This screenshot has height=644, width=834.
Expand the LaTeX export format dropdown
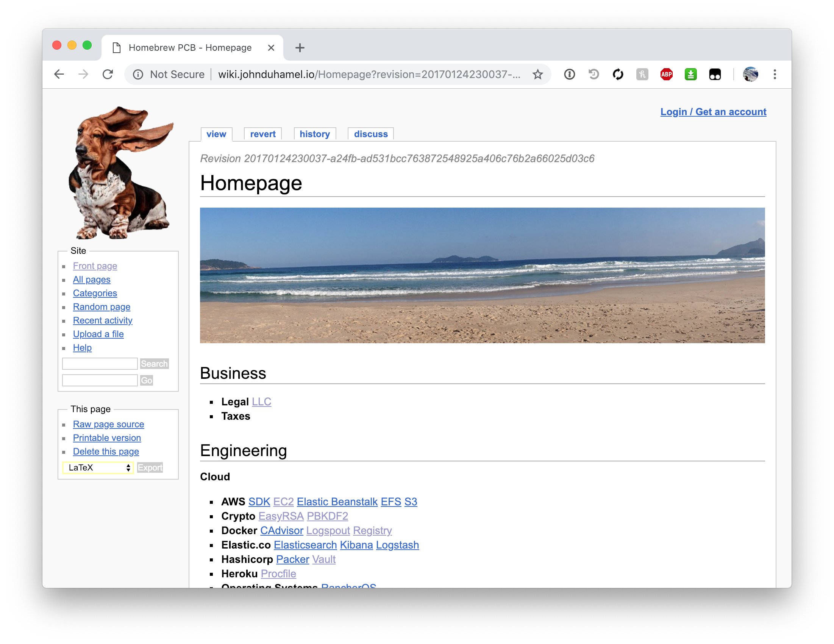point(98,467)
